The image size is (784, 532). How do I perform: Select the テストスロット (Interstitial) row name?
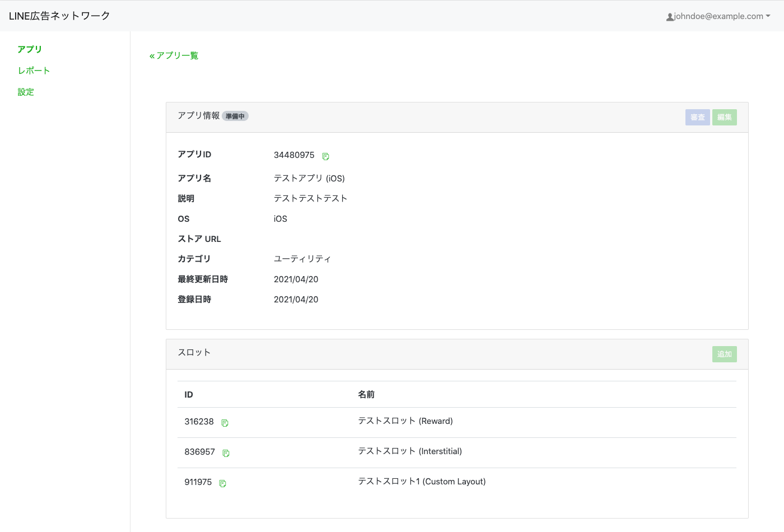410,451
